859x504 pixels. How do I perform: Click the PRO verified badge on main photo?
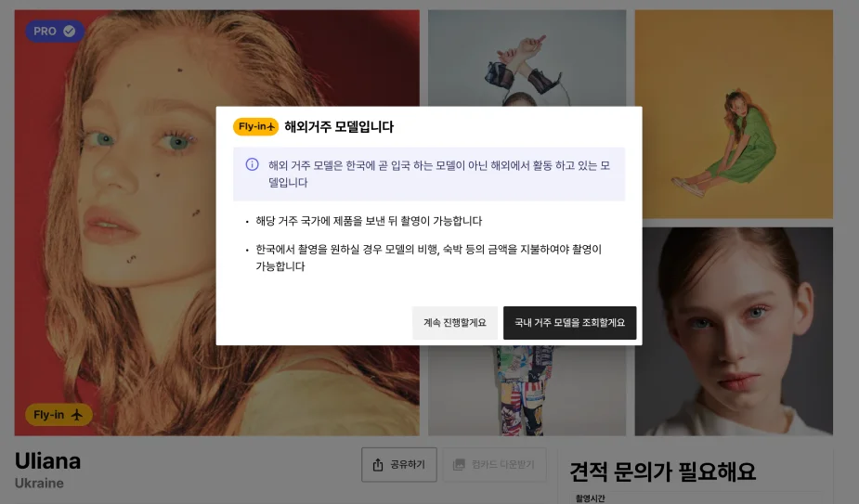coord(55,32)
